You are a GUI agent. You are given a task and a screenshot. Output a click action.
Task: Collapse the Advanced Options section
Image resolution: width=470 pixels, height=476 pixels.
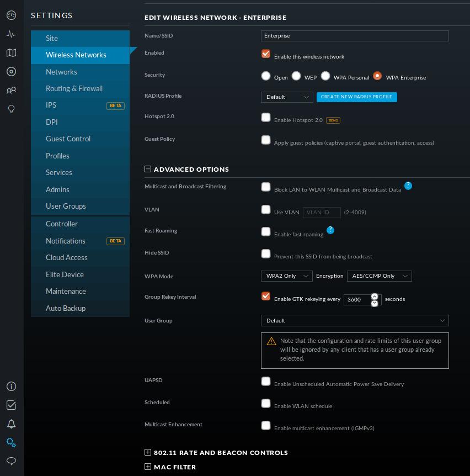click(x=148, y=169)
